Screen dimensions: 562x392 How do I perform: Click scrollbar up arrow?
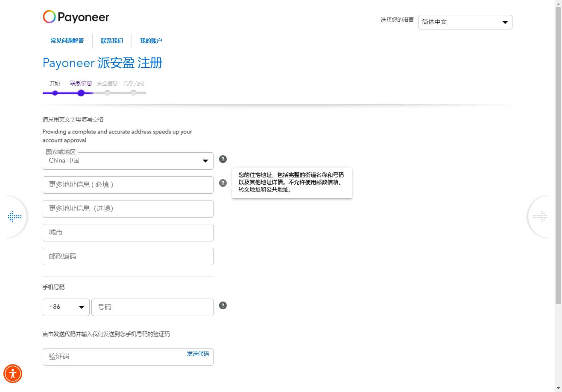(x=558, y=3)
